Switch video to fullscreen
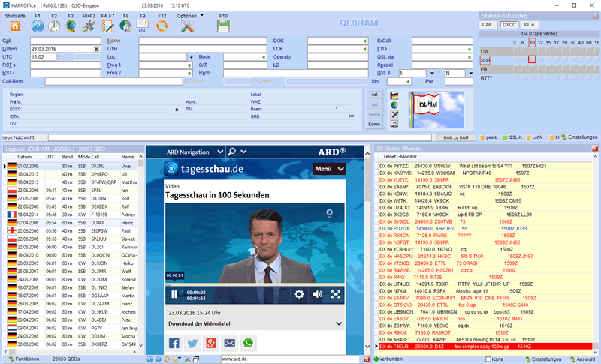This screenshot has width=601, height=364. [x=335, y=294]
